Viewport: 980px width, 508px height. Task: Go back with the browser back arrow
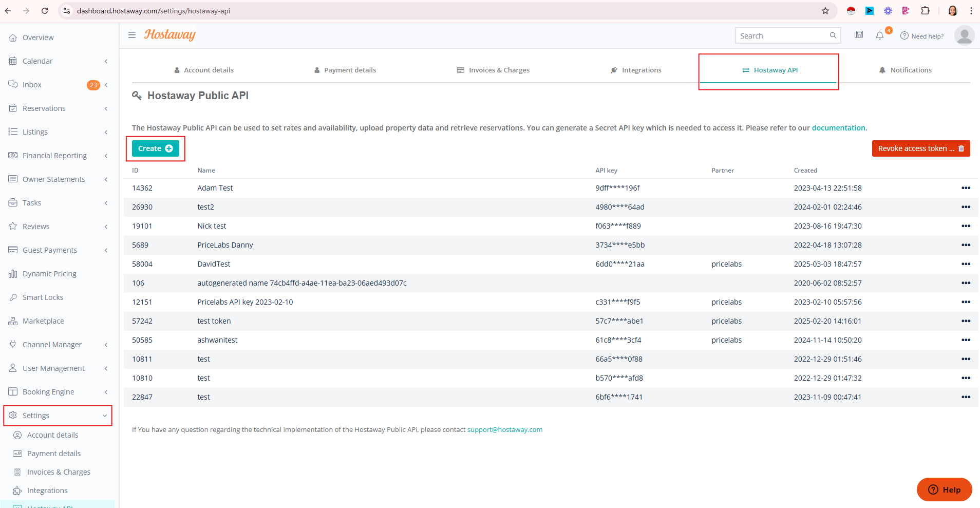tap(8, 11)
